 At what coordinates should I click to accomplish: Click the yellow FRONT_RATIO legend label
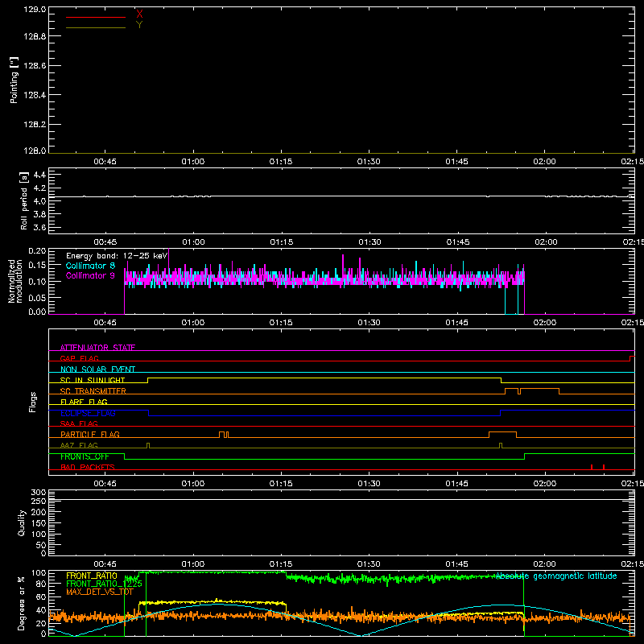click(92, 576)
